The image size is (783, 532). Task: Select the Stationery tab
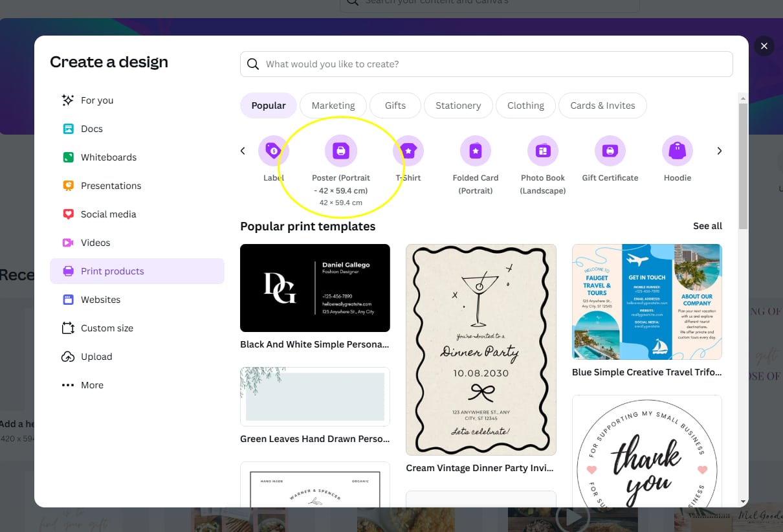pos(458,105)
